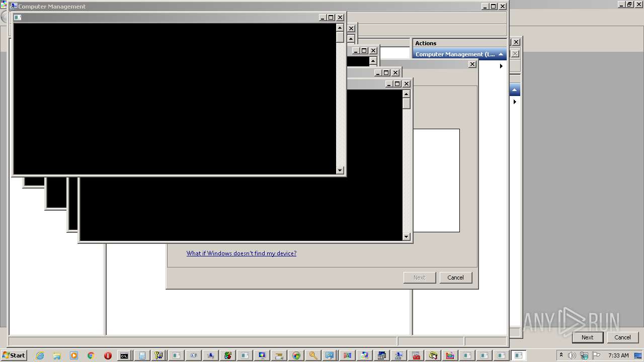Click the white device list box in the wizard
Screen dimensions: 644x362
point(436,180)
